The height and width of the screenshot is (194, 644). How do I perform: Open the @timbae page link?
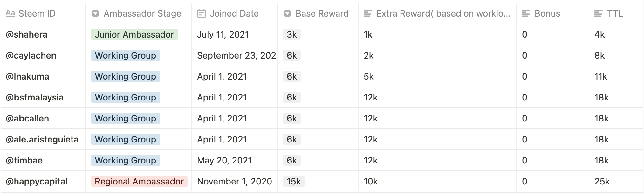[x=24, y=160]
